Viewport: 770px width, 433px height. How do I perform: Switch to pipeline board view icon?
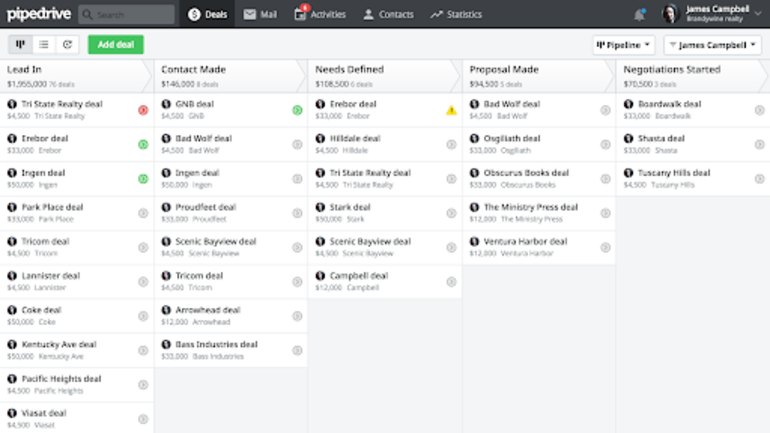tap(20, 45)
